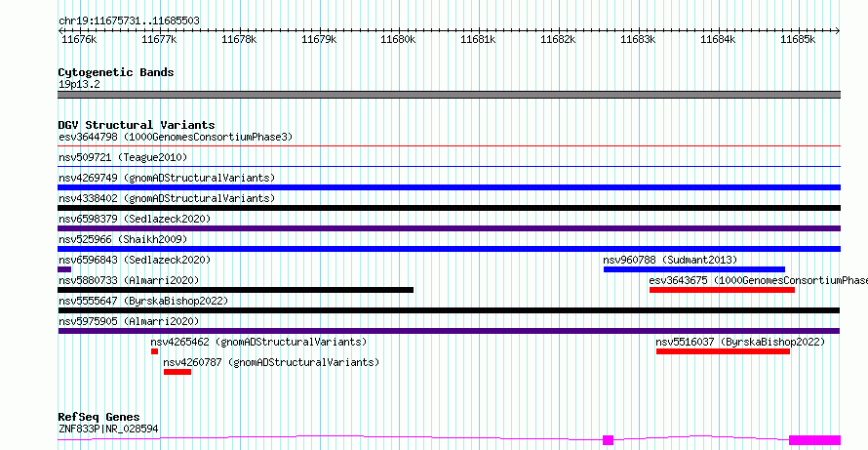Select the nsv509721 Teague2010 thin blue line

coord(449,167)
